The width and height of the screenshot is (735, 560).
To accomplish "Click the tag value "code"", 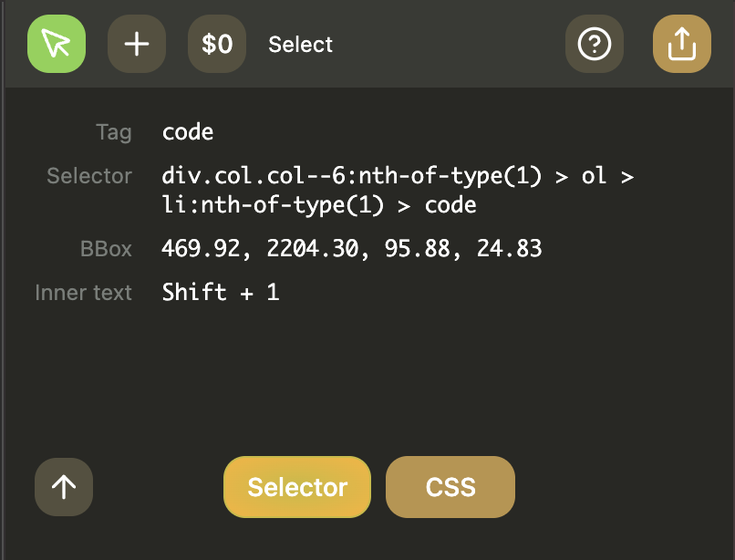I will pyautogui.click(x=188, y=132).
